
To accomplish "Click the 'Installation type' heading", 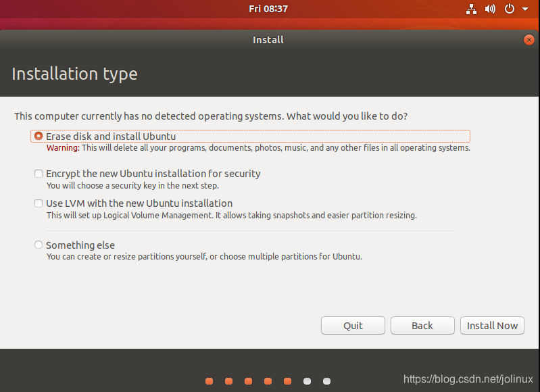I will coord(75,74).
